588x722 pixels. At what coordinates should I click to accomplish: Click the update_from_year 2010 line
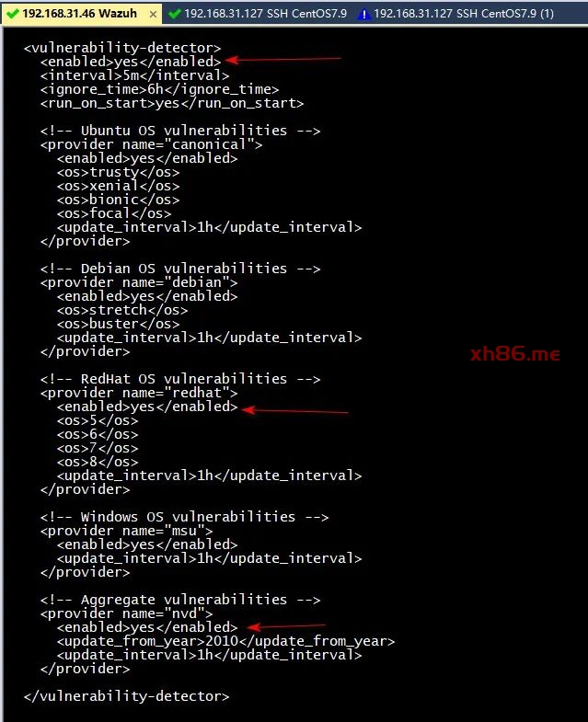click(225, 641)
